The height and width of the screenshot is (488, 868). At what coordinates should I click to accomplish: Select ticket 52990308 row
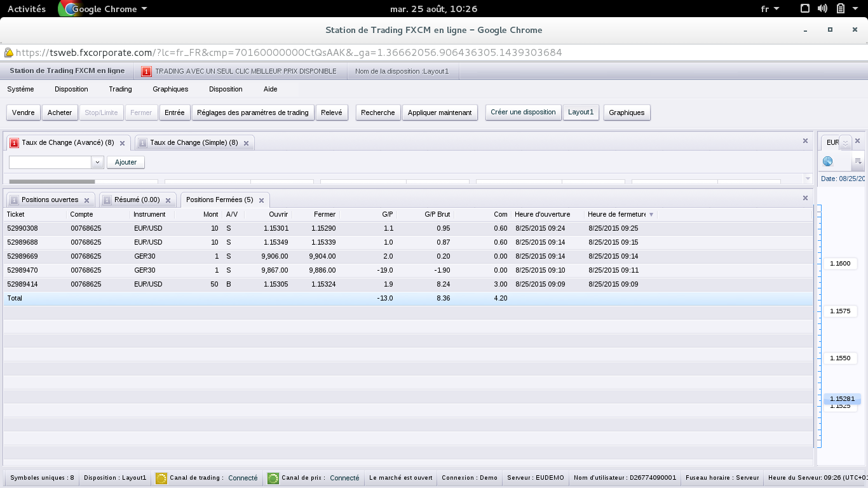click(408, 229)
